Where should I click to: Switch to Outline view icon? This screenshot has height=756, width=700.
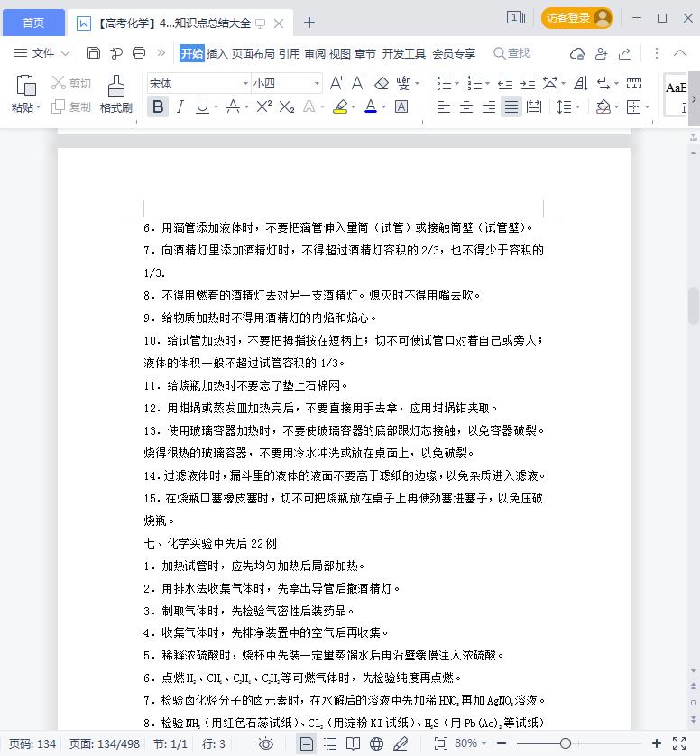click(x=330, y=744)
